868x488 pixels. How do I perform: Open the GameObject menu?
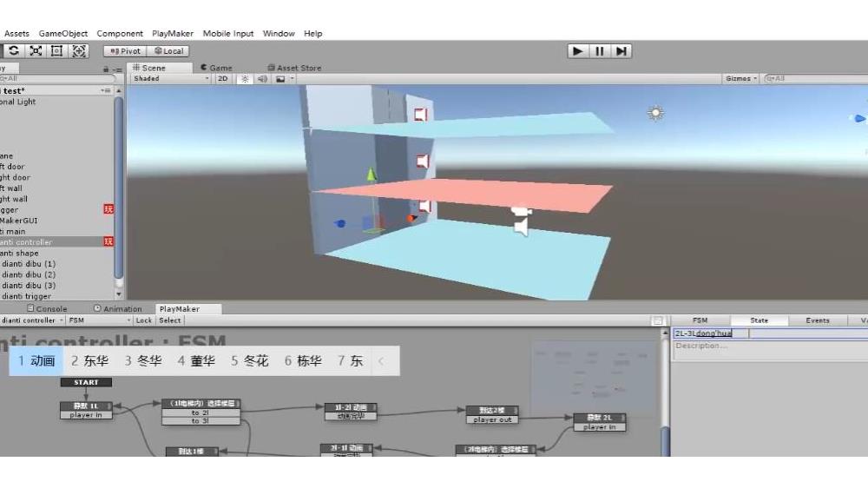tap(63, 33)
